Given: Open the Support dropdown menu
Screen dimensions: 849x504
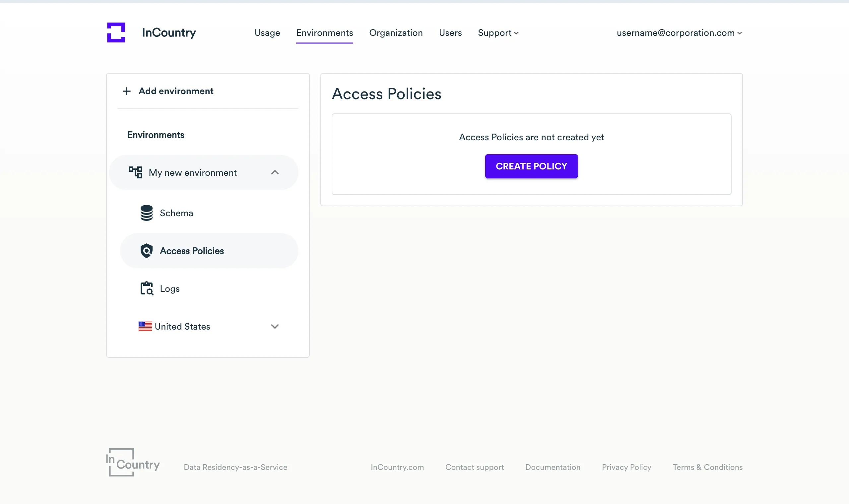Looking at the screenshot, I should 497,32.
